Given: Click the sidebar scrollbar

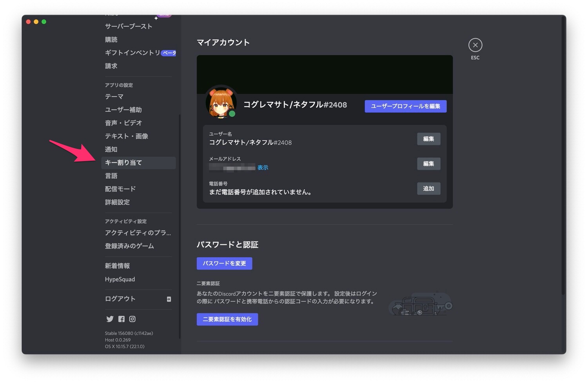Looking at the screenshot, I should [180, 226].
